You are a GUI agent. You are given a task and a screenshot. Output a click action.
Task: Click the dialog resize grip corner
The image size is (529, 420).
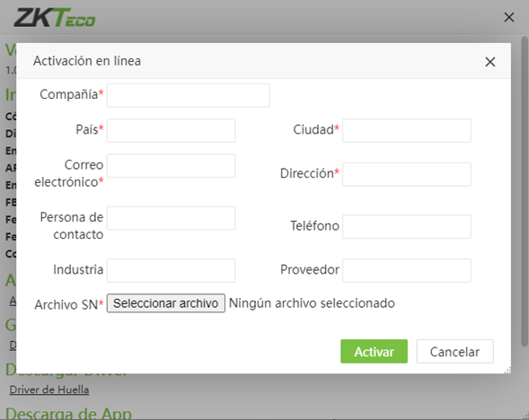[x=507, y=371]
